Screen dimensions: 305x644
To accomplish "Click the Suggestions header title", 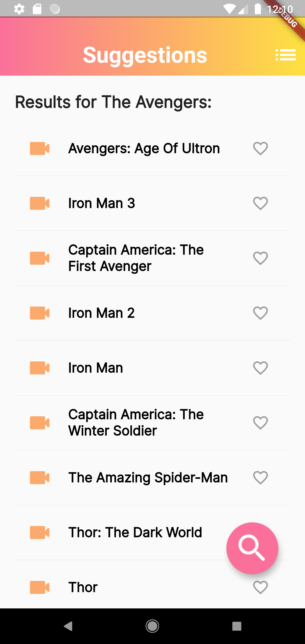I will [145, 55].
